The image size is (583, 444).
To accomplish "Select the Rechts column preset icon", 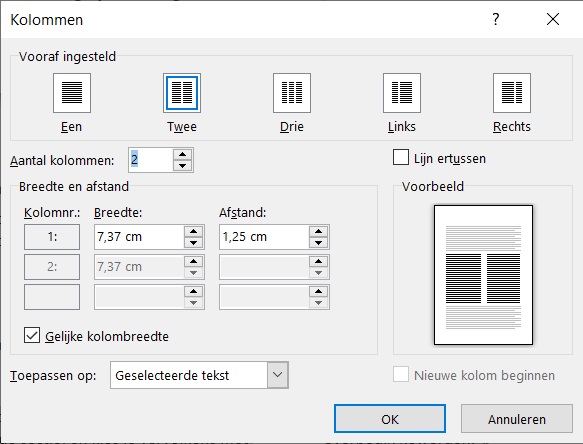I will (512, 93).
